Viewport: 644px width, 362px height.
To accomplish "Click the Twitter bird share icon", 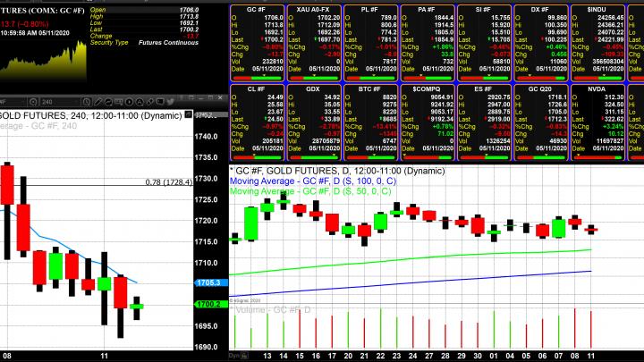I will tap(170, 102).
